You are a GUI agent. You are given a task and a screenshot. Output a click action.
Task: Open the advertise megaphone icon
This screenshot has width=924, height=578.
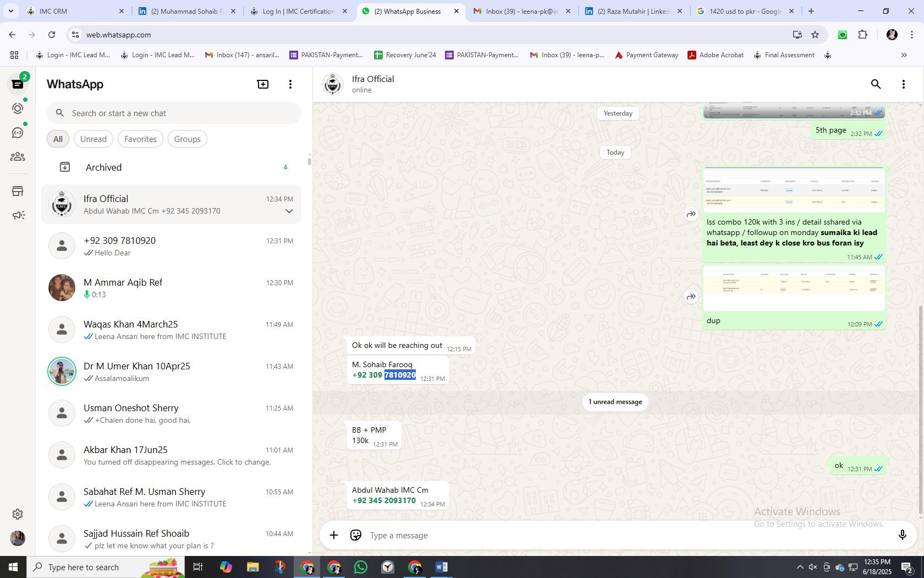pos(18,215)
